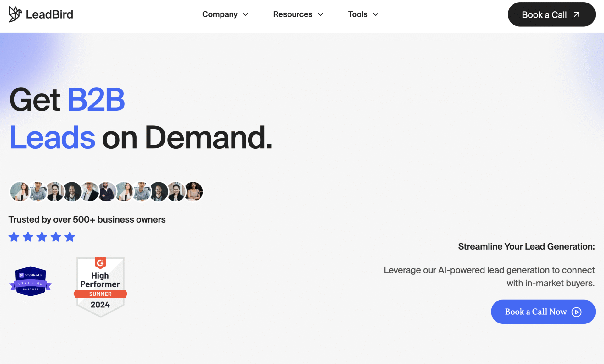Click the 'Get B2B Leads on Demand.' headline
This screenshot has height=364, width=604.
coord(141,119)
